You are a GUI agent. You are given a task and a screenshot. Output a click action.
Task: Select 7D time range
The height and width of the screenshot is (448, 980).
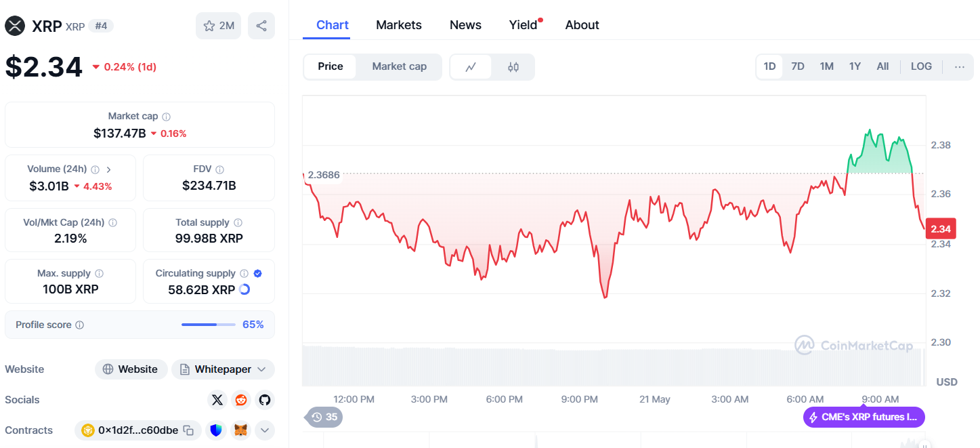[798, 66]
